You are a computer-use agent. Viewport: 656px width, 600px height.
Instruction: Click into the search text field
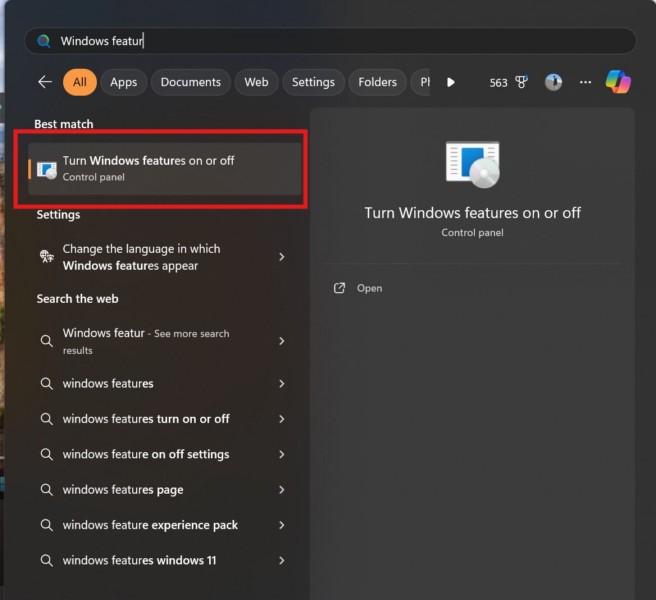330,41
